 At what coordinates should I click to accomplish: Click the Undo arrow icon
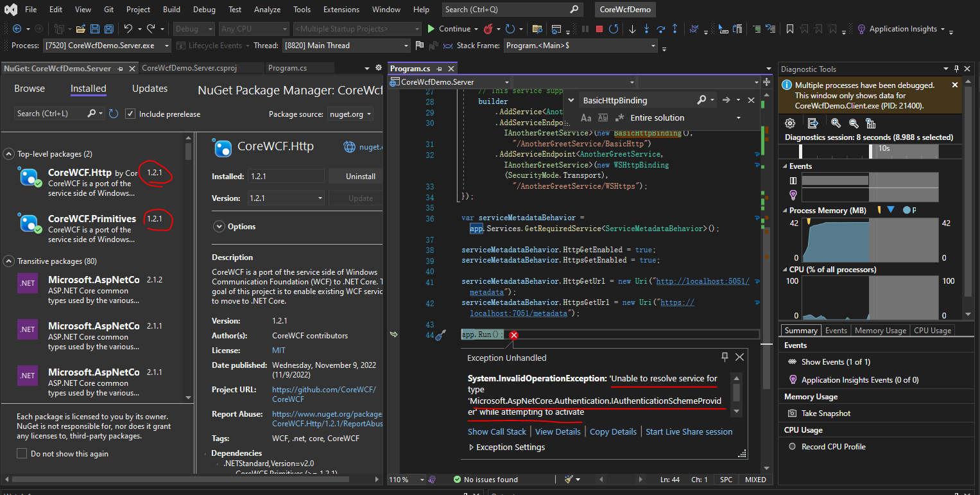point(128,29)
